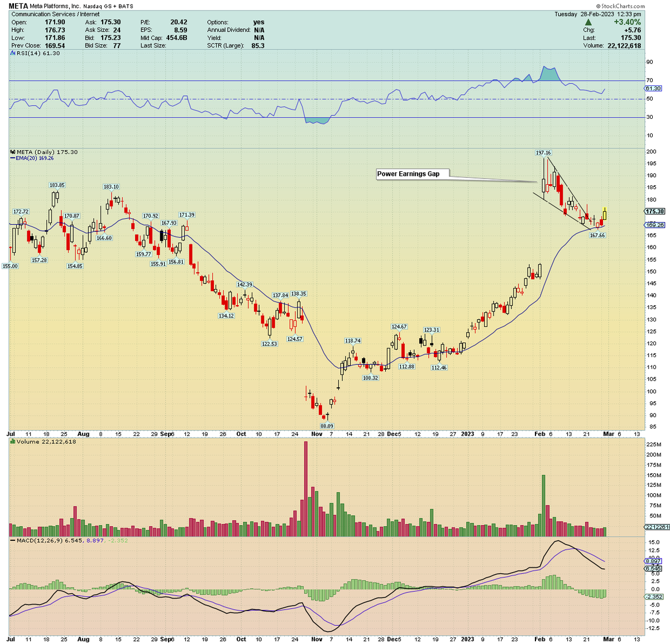Click the EMA(20) legend line marker
This screenshot has width=670, height=644.
tap(13, 158)
